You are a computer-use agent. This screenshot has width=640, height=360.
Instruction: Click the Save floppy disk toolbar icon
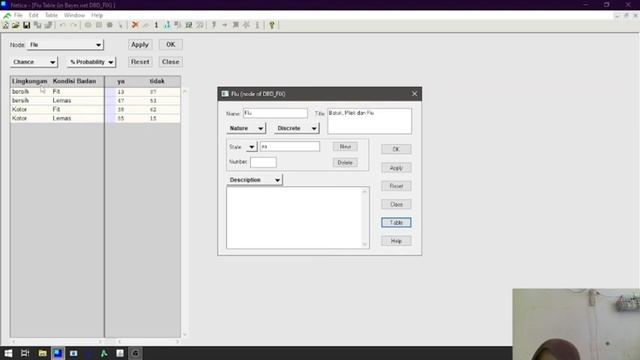click(27, 25)
